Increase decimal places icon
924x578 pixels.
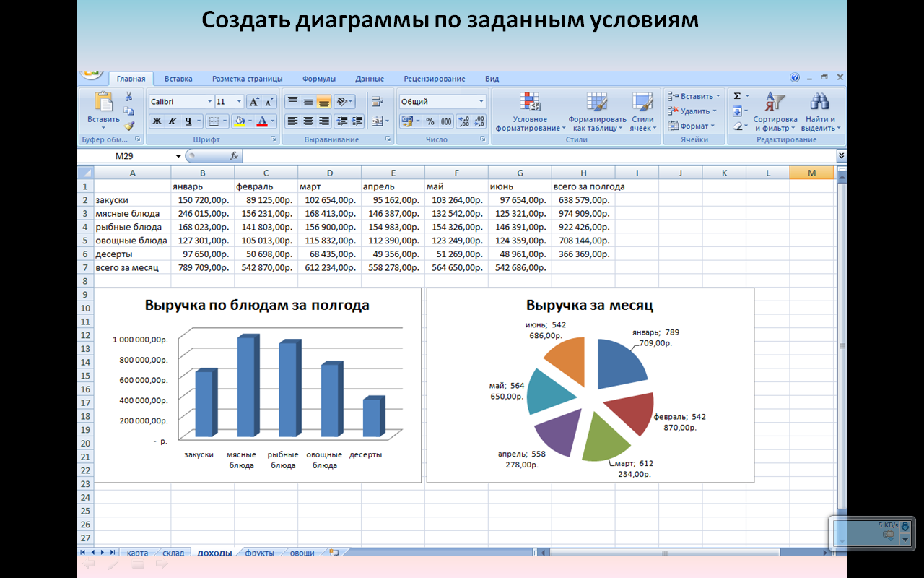[463, 121]
